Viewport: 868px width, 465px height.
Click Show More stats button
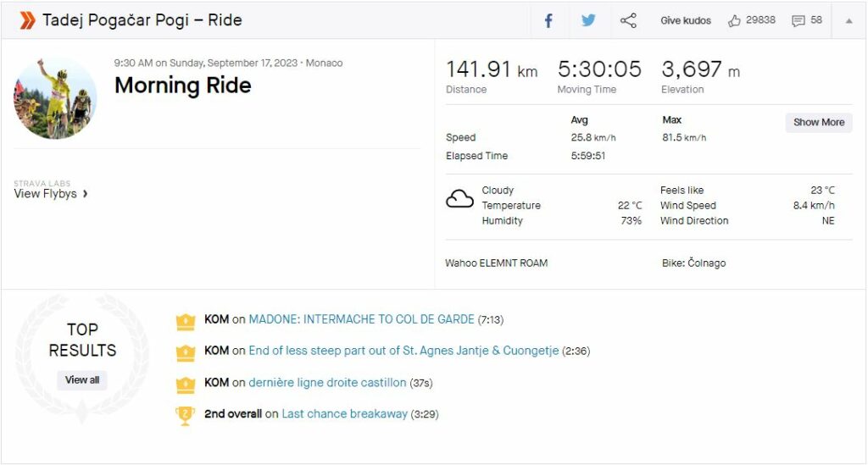coord(819,122)
